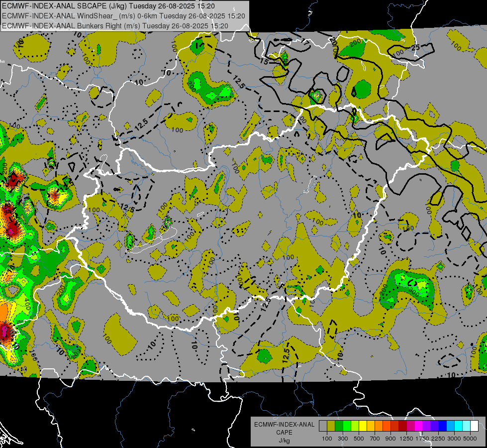The width and height of the screenshot is (487, 448).
Task: Click the olive 100–300 legend swatch
Action: click(331, 426)
